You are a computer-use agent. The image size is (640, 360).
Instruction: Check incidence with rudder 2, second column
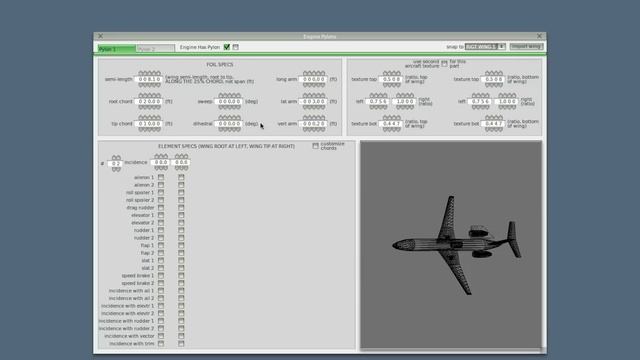click(x=181, y=328)
